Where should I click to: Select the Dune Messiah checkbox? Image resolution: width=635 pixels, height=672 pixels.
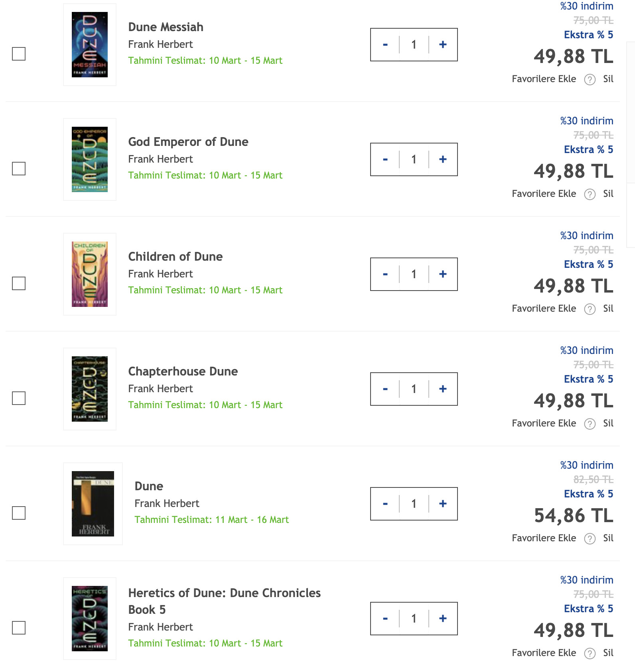[19, 54]
